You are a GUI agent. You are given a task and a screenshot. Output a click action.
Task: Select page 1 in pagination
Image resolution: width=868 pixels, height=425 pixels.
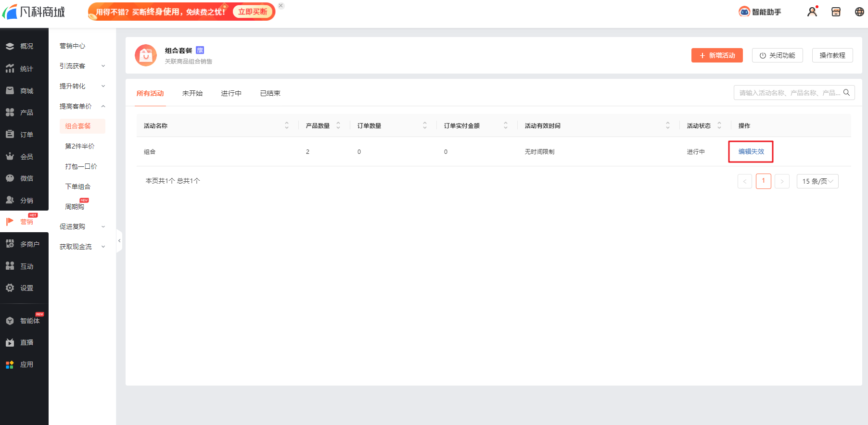(764, 181)
